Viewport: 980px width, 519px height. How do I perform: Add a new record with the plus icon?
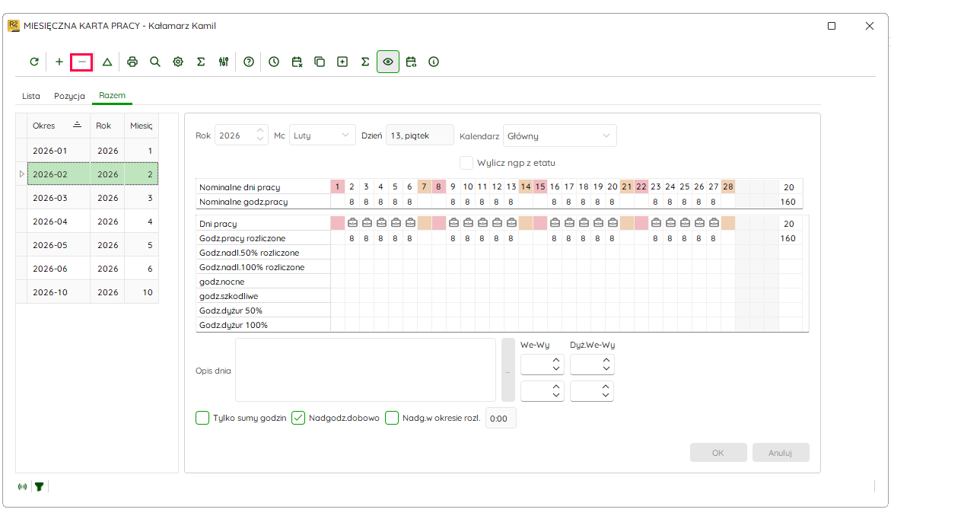pos(59,62)
